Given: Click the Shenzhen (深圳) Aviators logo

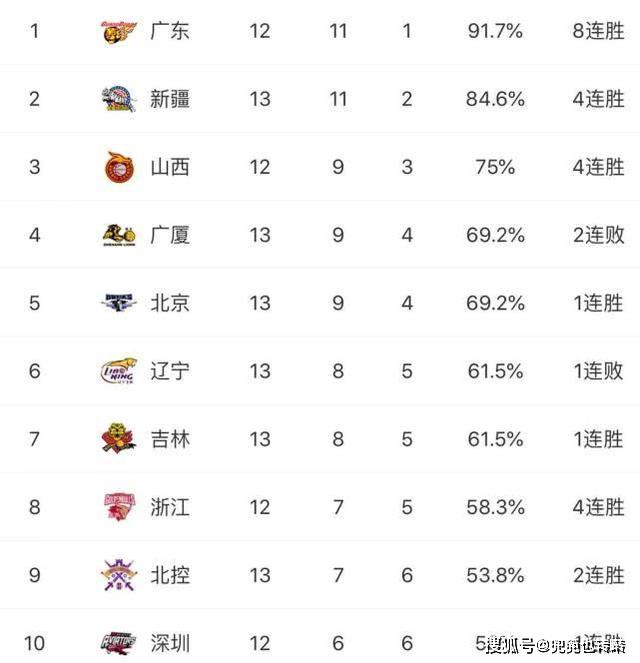Looking at the screenshot, I should [x=119, y=643].
